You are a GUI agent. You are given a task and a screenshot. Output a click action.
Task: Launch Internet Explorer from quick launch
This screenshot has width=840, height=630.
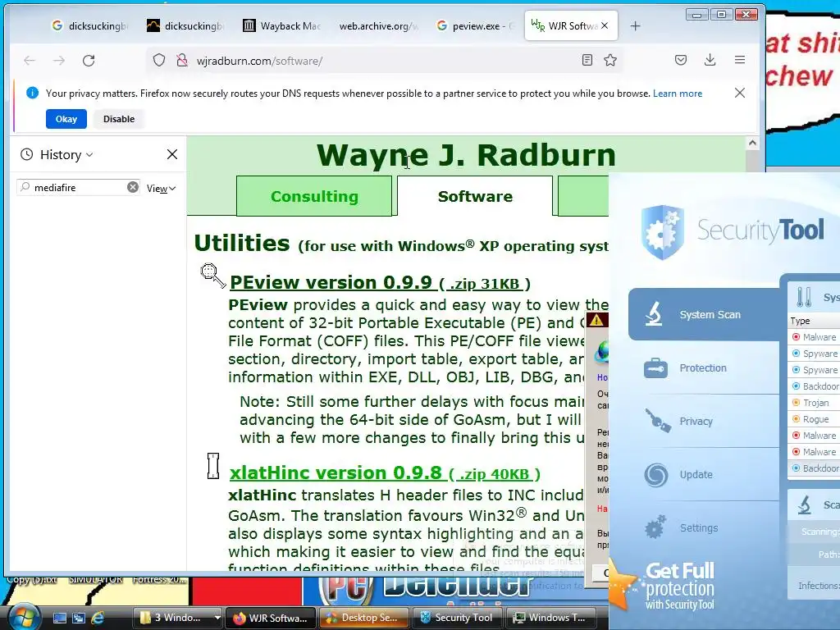click(x=98, y=618)
